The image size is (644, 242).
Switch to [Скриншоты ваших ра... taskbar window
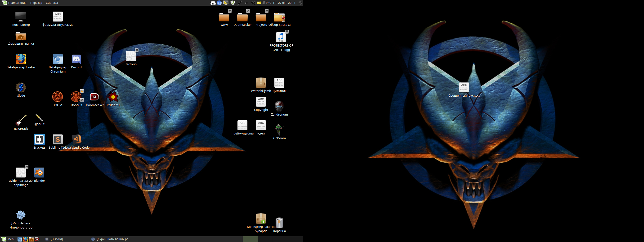[112, 239]
